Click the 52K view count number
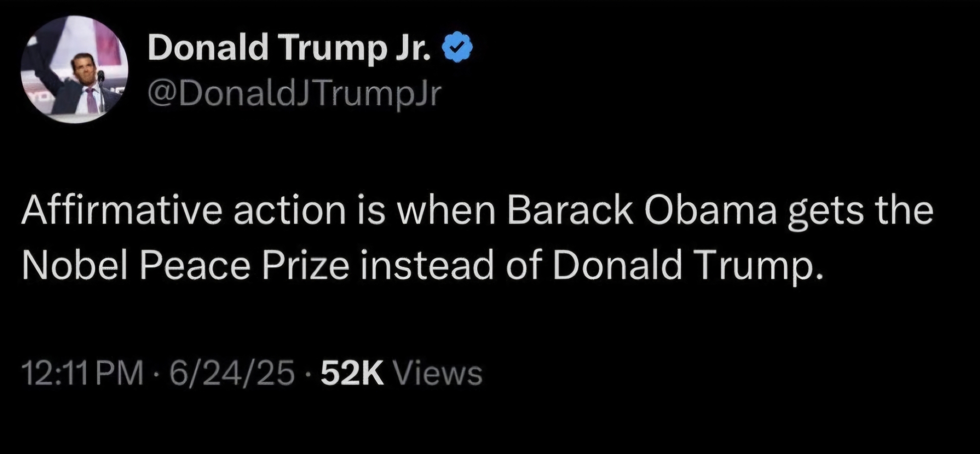 [x=351, y=373]
